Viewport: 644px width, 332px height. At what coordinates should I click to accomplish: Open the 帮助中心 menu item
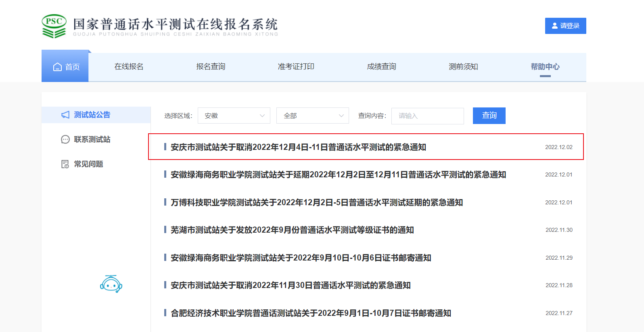coord(545,67)
